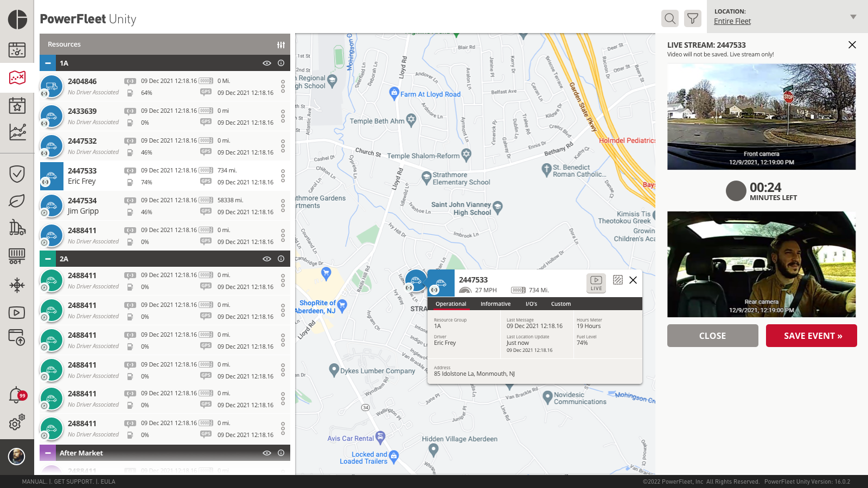Select vehicle 2447534 Jim Gripp row
The image size is (868, 488).
click(x=165, y=206)
